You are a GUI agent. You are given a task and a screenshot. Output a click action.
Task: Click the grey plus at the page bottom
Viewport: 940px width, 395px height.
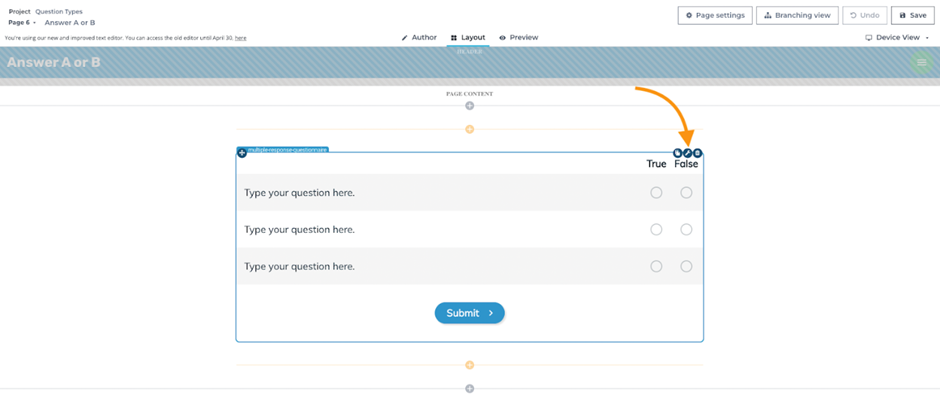[469, 388]
